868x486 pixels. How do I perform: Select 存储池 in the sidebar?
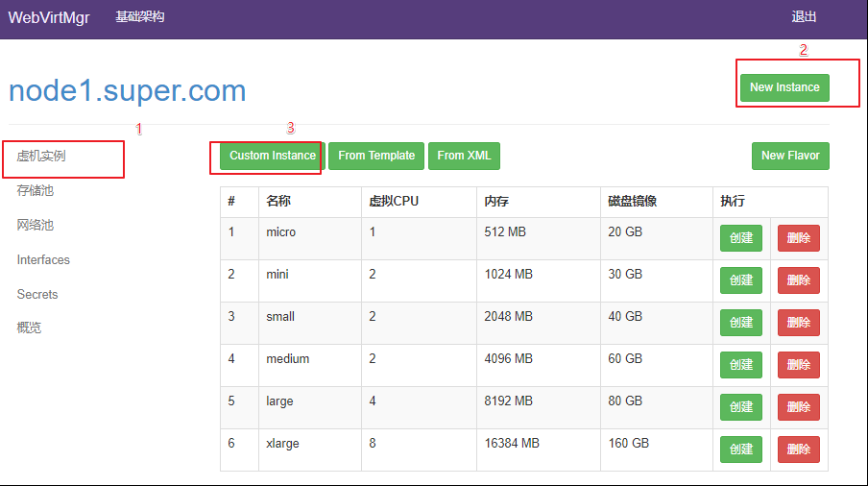click(35, 190)
